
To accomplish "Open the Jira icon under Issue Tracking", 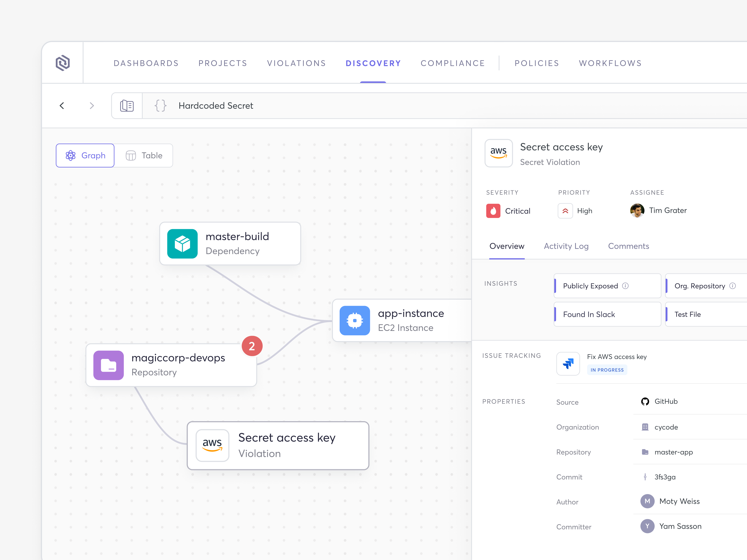I will tap(568, 364).
